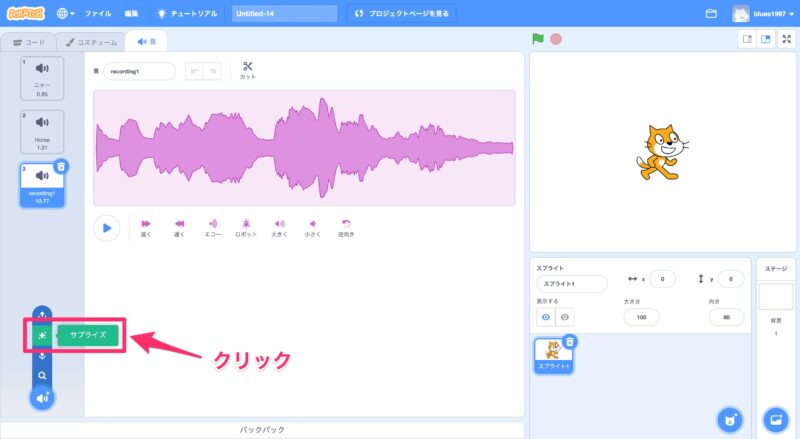Reverse the sound with the reverse icon
This screenshot has width=800, height=439.
click(x=346, y=227)
